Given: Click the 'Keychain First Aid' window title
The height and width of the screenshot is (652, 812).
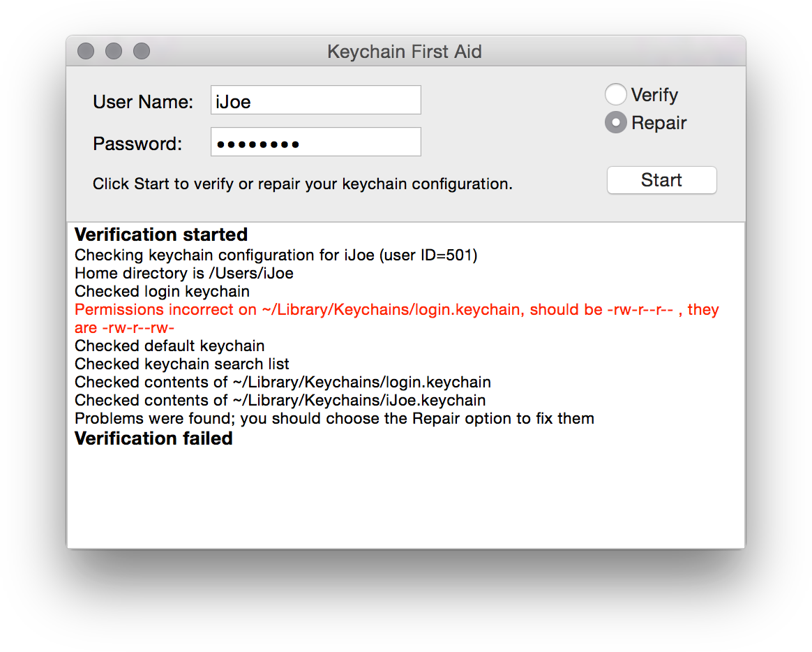Looking at the screenshot, I should tap(405, 52).
